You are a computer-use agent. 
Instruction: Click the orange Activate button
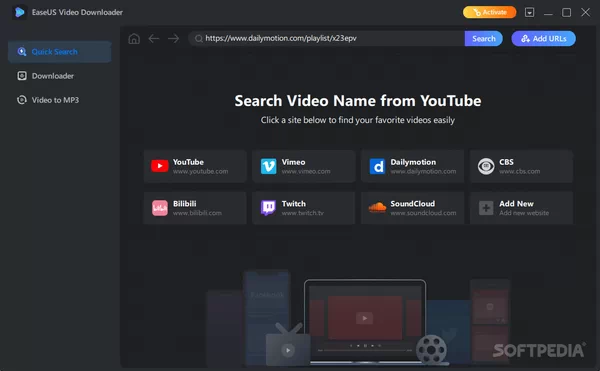pyautogui.click(x=489, y=12)
